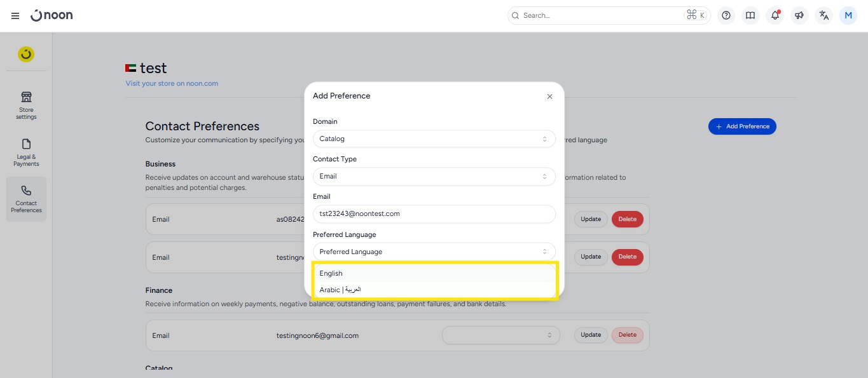Expand the Domain Catalog dropdown

pos(434,138)
